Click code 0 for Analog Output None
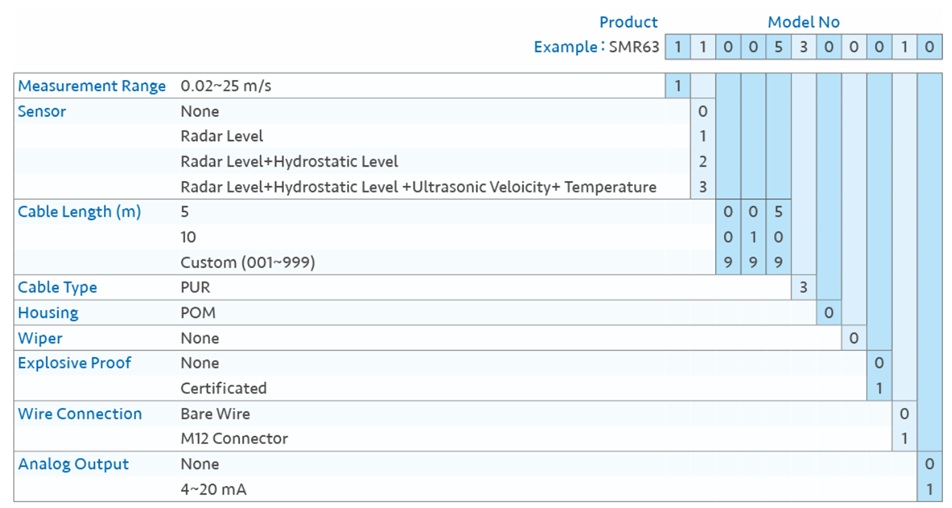952x508 pixels. (x=929, y=464)
